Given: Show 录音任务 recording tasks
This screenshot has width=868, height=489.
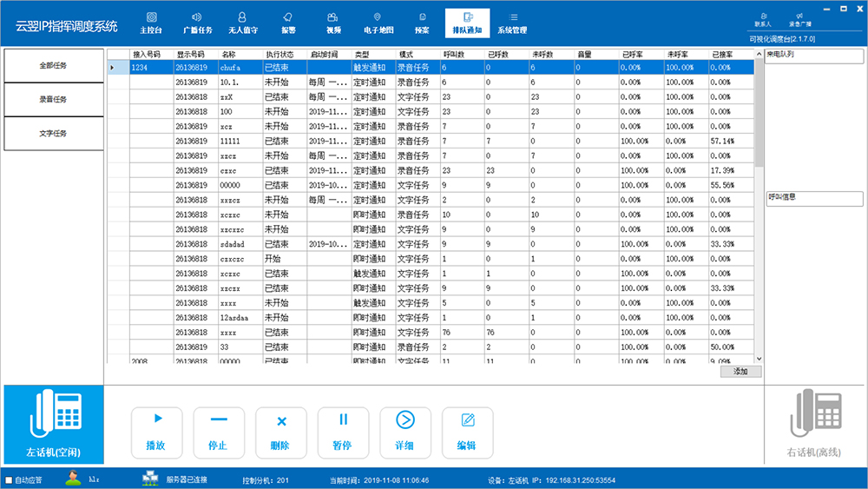Looking at the screenshot, I should (54, 100).
